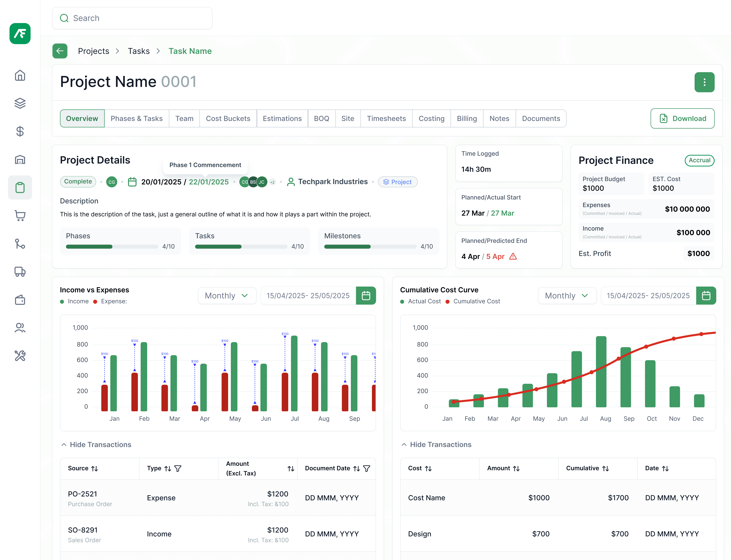Open Monthly dropdown in Income vs Expenses

pyautogui.click(x=227, y=296)
